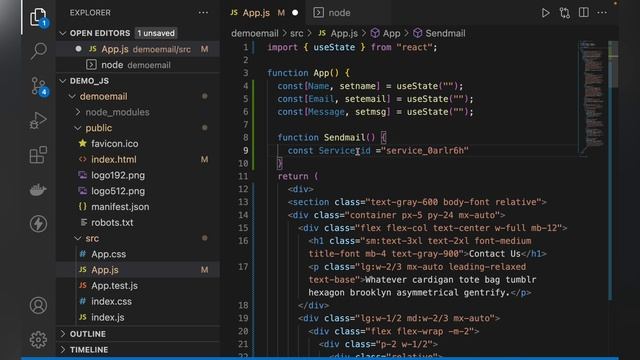Open changes compare icon in editor toolbar
The height and width of the screenshot is (360, 640).
point(565,13)
